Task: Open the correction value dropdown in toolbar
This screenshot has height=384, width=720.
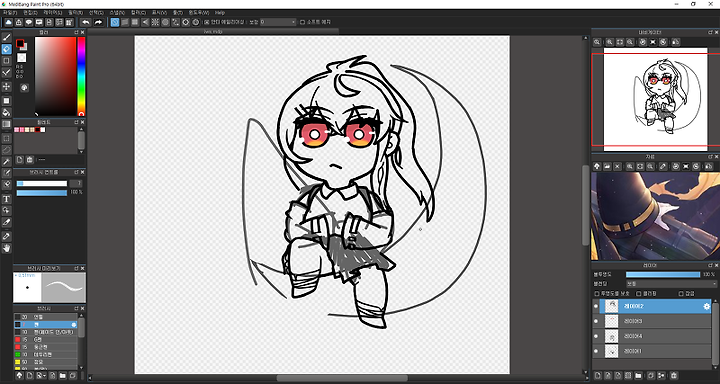Action: [x=278, y=22]
